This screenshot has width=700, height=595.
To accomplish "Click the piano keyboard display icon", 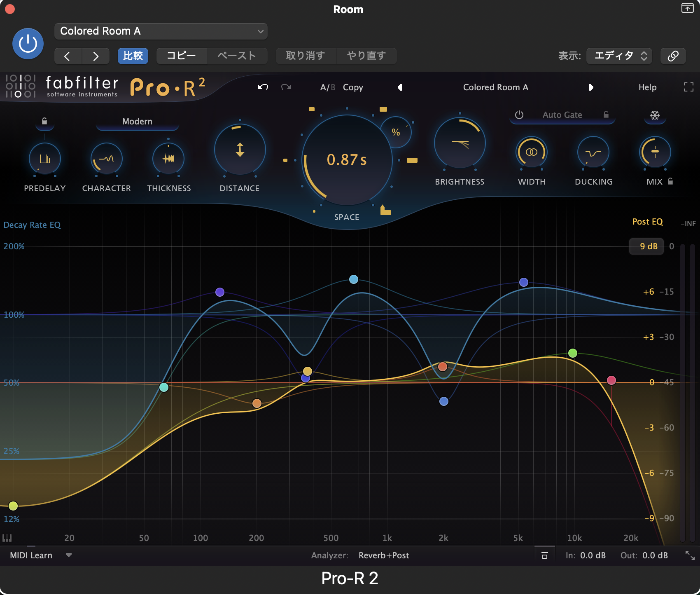I will point(7,538).
